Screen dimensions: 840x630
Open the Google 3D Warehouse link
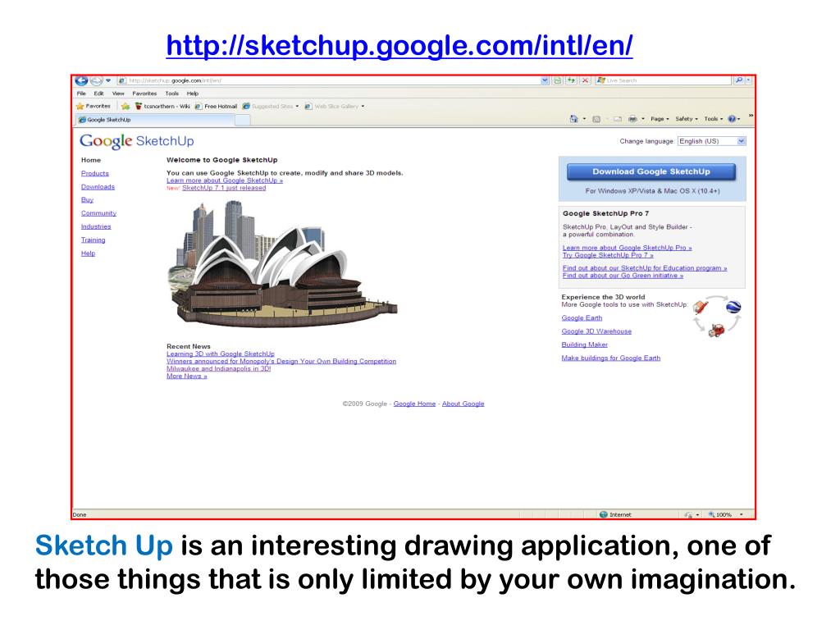(x=596, y=331)
